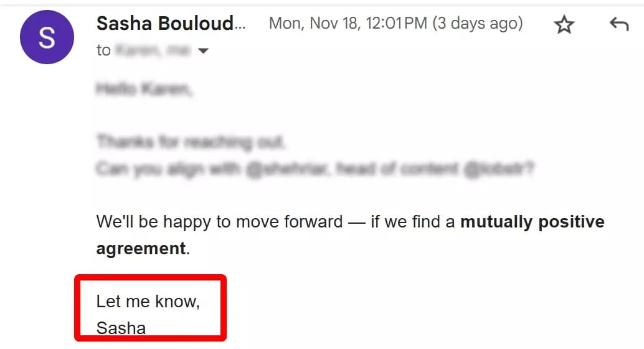
Task: Click the bold "mutually positive" text
Action: 532,221
